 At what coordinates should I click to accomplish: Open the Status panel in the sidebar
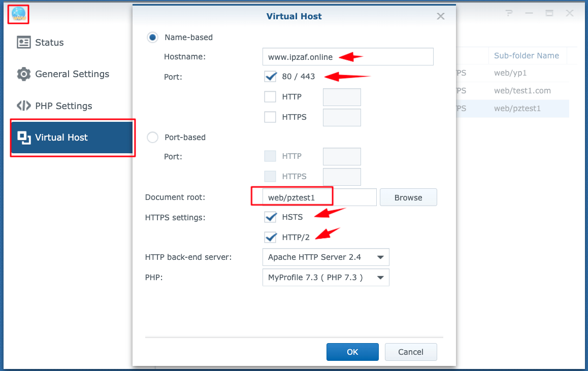pos(49,43)
